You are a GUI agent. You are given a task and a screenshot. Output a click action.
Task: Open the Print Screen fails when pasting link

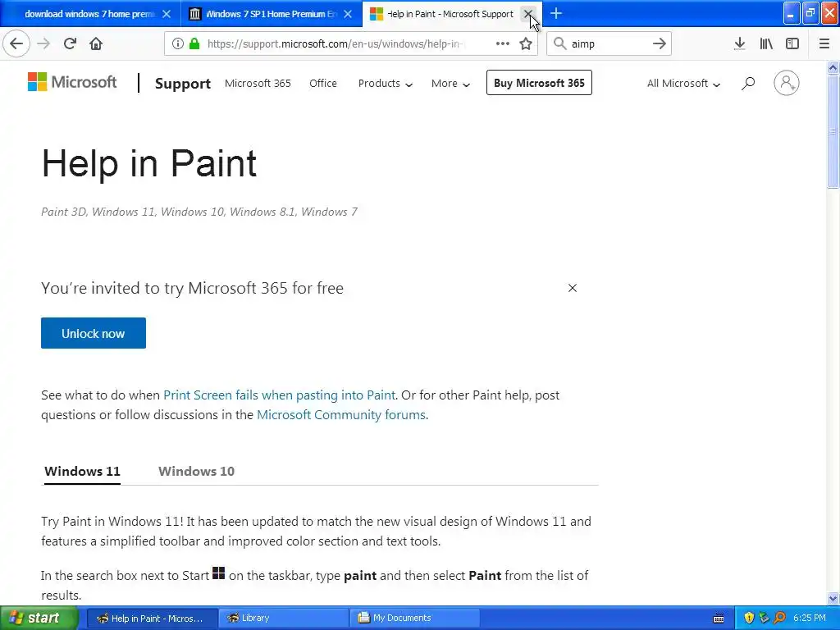279,395
